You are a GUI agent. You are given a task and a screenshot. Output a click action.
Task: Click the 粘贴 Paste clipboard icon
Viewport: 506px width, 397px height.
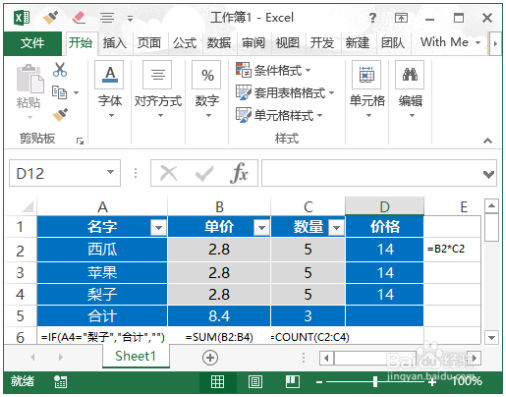pyautogui.click(x=29, y=79)
